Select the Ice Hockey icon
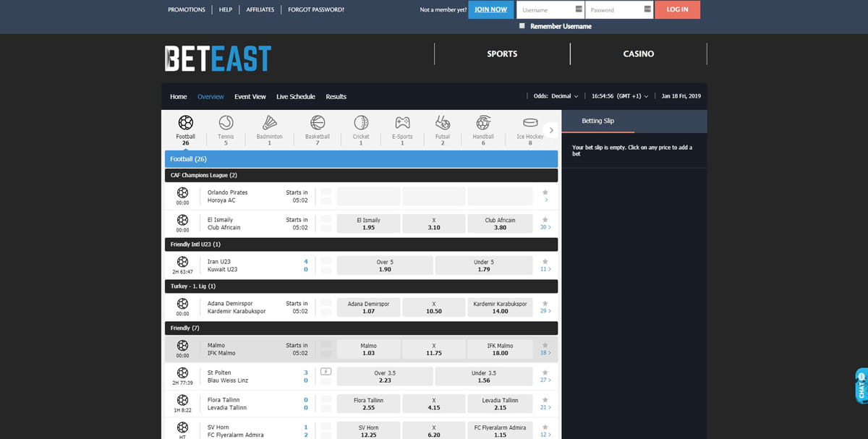The image size is (868, 439). (530, 123)
